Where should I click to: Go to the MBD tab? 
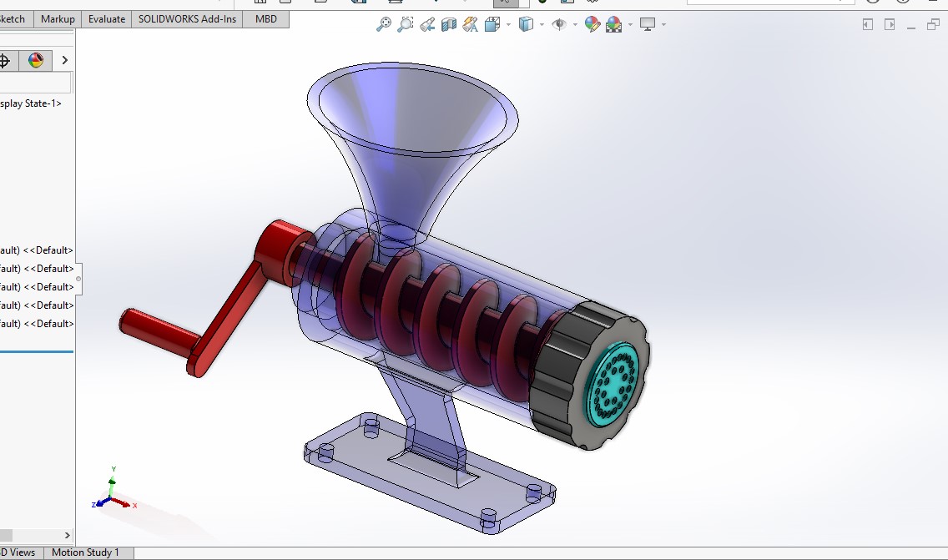coord(266,19)
